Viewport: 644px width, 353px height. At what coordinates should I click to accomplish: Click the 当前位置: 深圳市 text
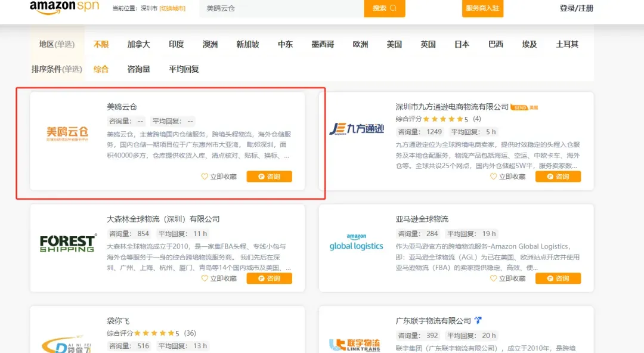(135, 8)
